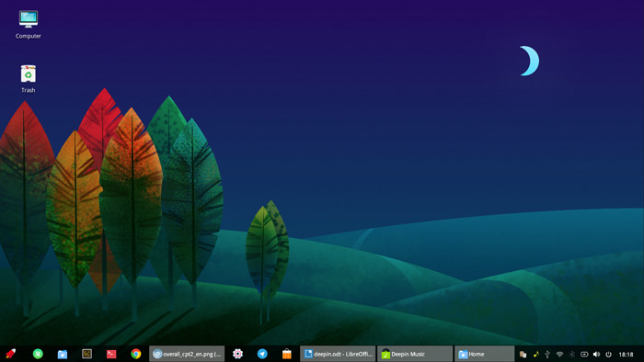The height and width of the screenshot is (362, 644).
Task: Open the volume speaker tray icon
Action: pyautogui.click(x=596, y=354)
